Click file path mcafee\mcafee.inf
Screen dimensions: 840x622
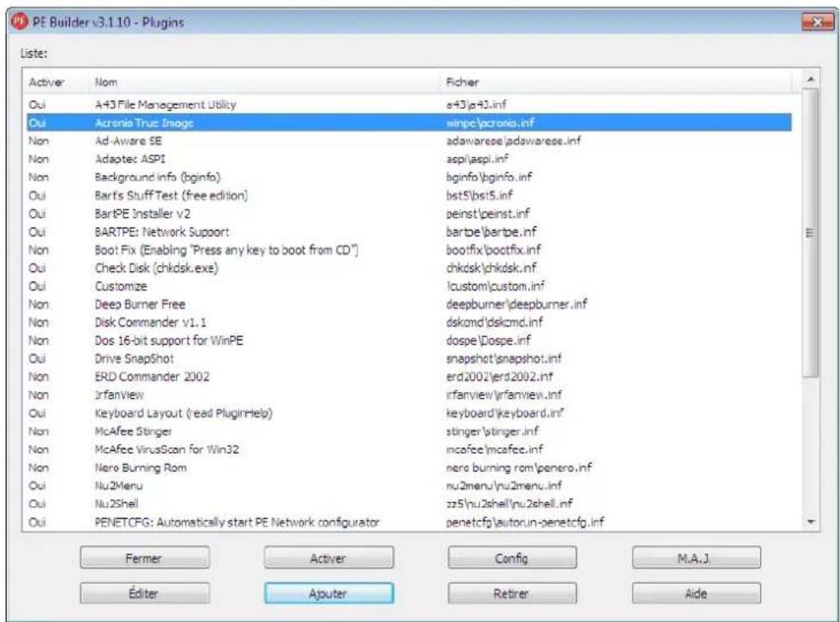(x=494, y=449)
